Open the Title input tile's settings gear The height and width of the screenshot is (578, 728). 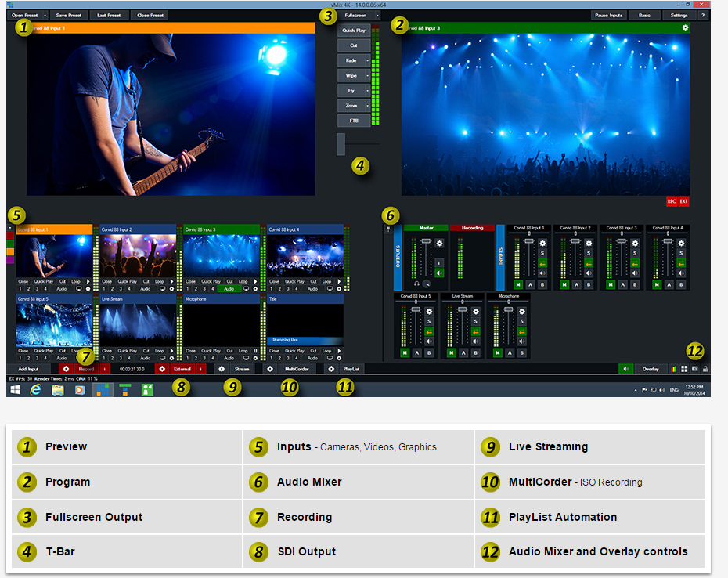point(339,358)
